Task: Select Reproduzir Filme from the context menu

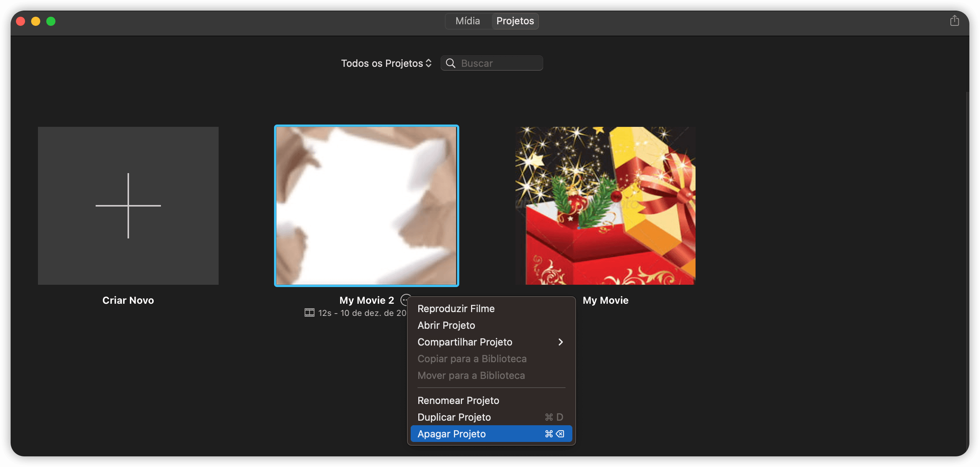Action: click(x=491, y=308)
